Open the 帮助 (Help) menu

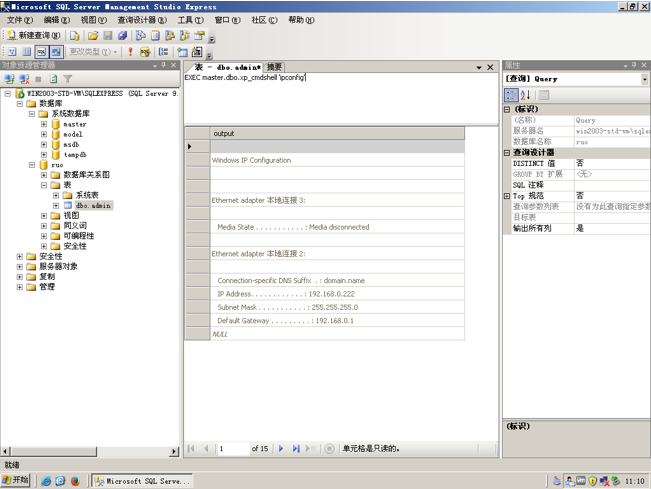tap(301, 20)
